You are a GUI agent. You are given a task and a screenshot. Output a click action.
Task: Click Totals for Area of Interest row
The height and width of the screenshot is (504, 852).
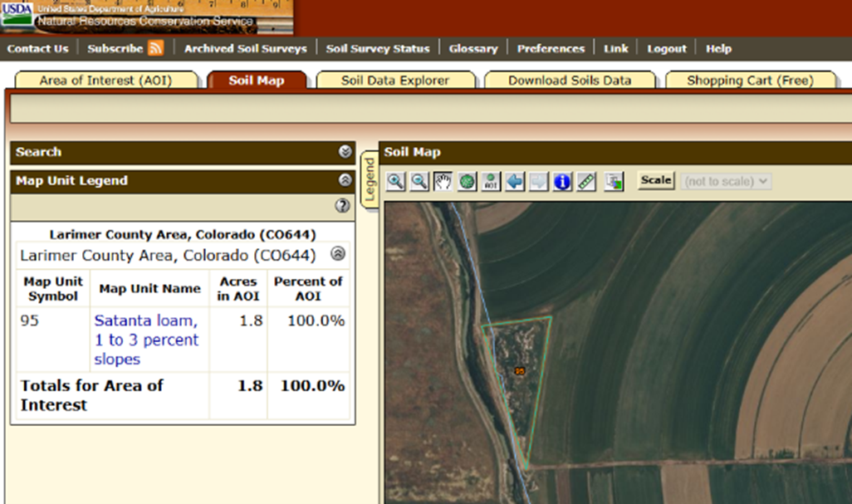pos(183,395)
